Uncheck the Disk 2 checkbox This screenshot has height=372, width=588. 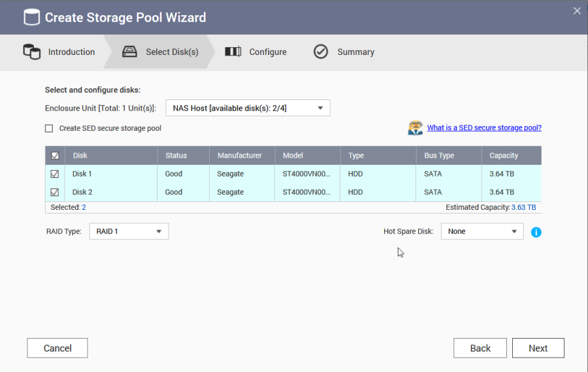click(x=55, y=192)
